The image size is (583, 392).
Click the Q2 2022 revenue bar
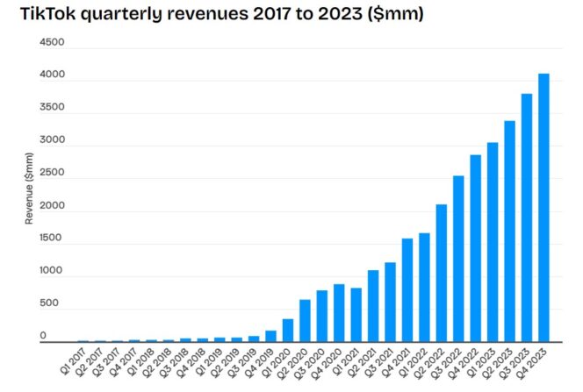pyautogui.click(x=441, y=273)
